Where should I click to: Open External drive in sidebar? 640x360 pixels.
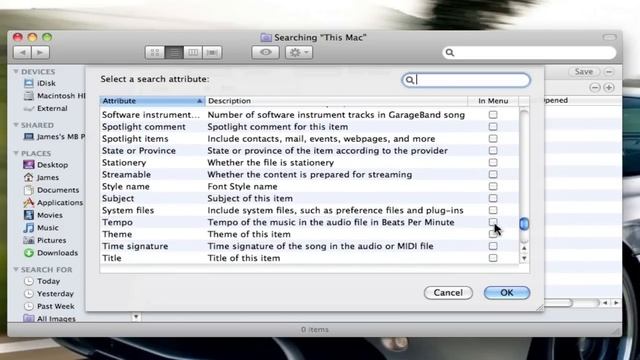45,108
